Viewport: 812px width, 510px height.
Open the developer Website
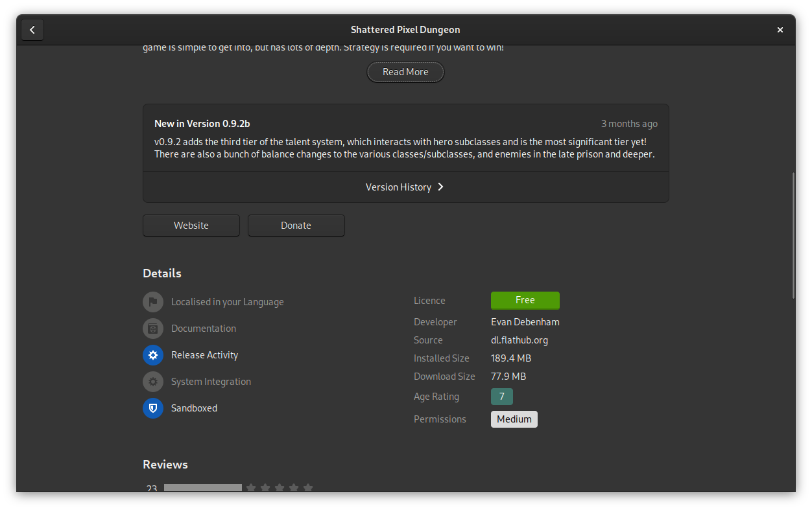tap(191, 226)
